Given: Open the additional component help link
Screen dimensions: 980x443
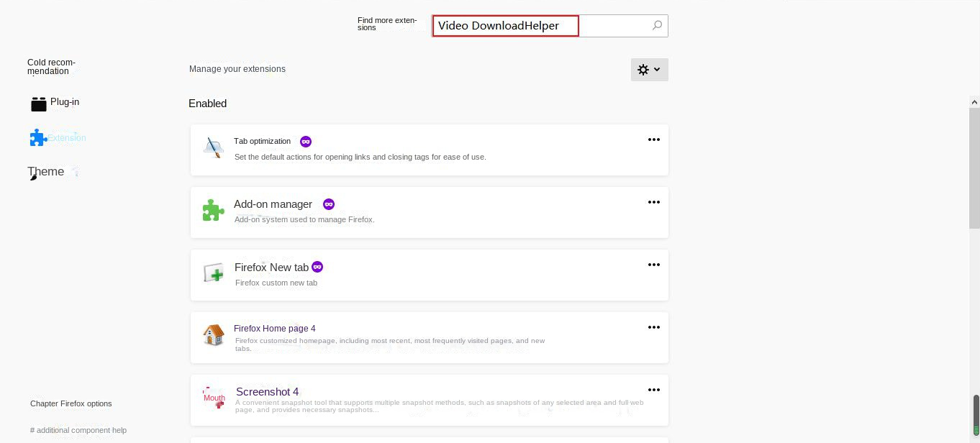Looking at the screenshot, I should tap(78, 430).
